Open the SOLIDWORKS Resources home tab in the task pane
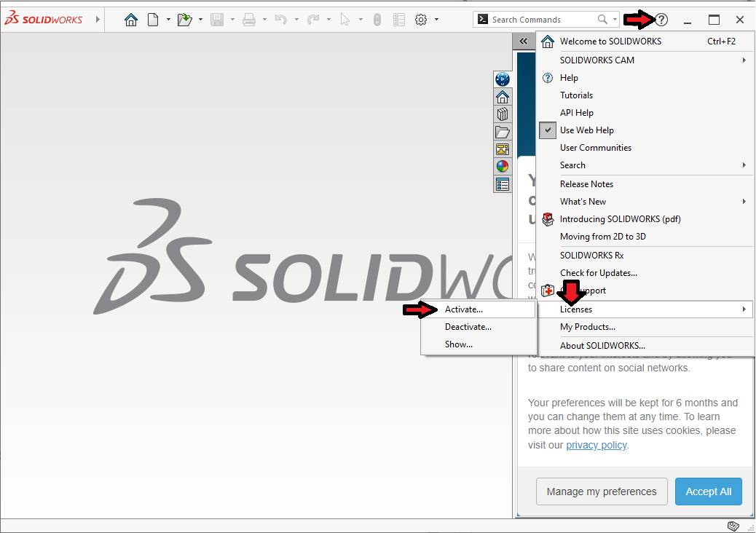This screenshot has height=533, width=756. coord(503,97)
